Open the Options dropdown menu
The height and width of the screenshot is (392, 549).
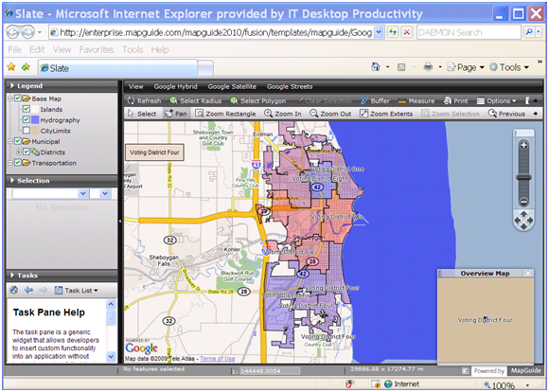click(497, 101)
